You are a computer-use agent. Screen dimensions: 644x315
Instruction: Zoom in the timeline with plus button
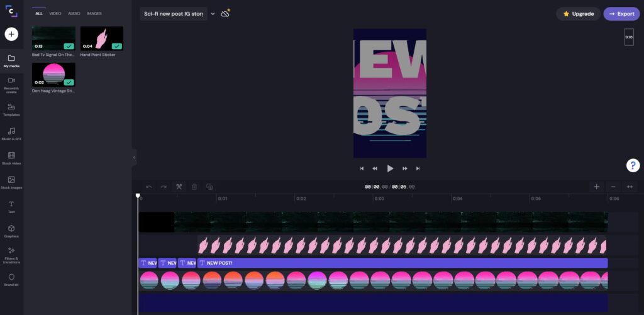[596, 187]
